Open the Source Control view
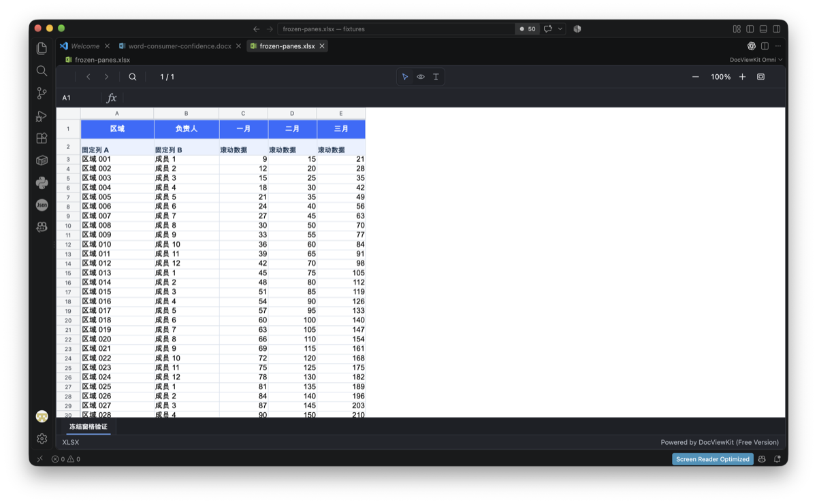 (42, 93)
